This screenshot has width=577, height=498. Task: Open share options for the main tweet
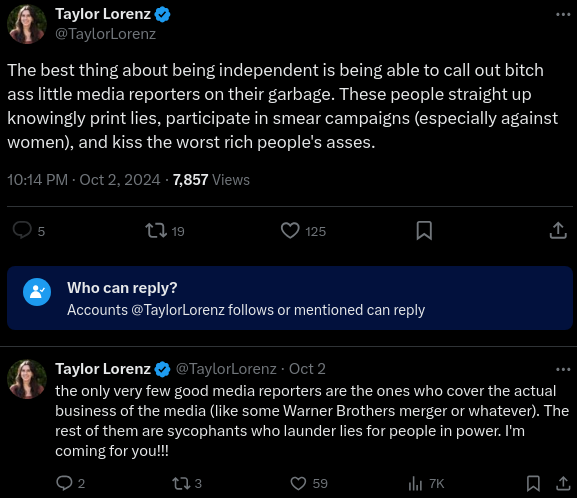coord(558,230)
